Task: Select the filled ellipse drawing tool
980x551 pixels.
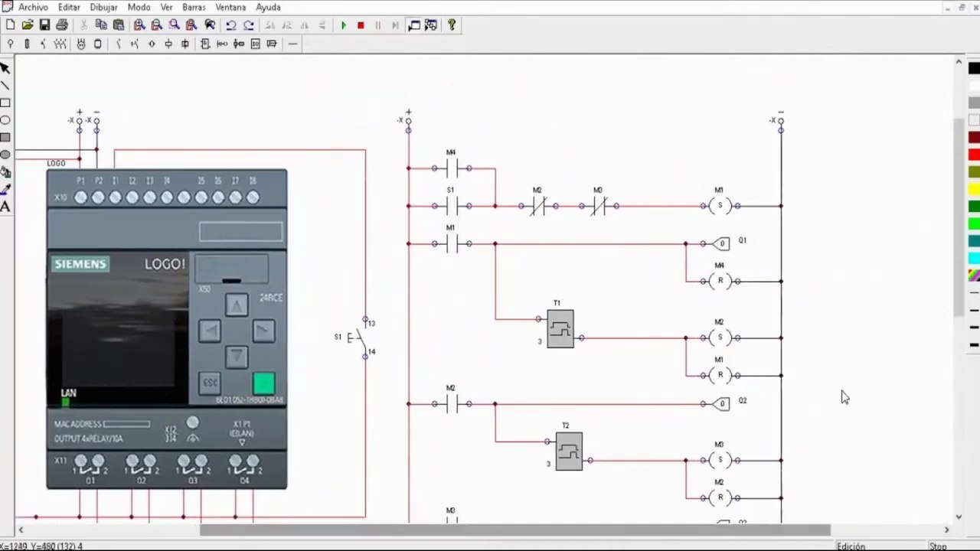Action: [5, 155]
